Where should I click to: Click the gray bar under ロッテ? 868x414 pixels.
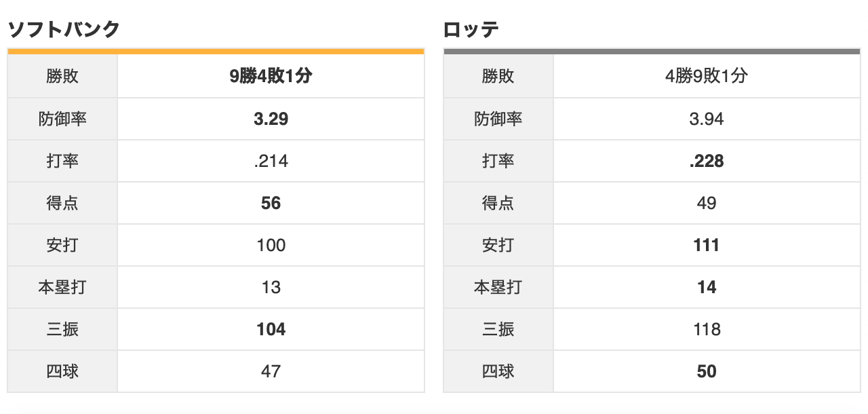coord(652,51)
